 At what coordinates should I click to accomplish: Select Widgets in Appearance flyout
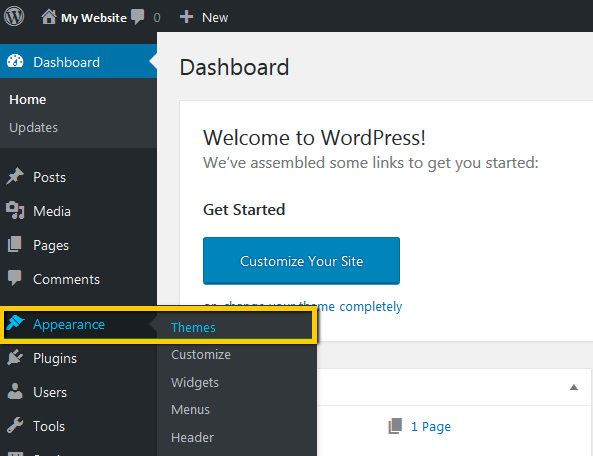[x=195, y=382]
